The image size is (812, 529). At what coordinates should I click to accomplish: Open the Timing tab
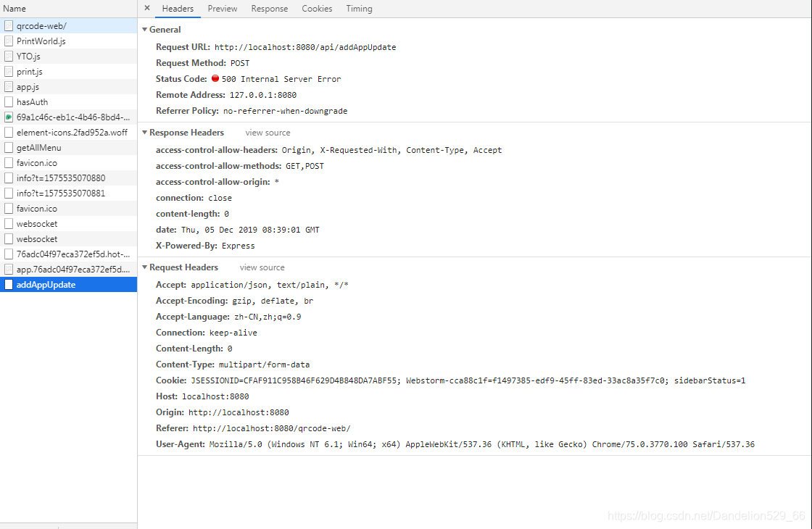[359, 9]
